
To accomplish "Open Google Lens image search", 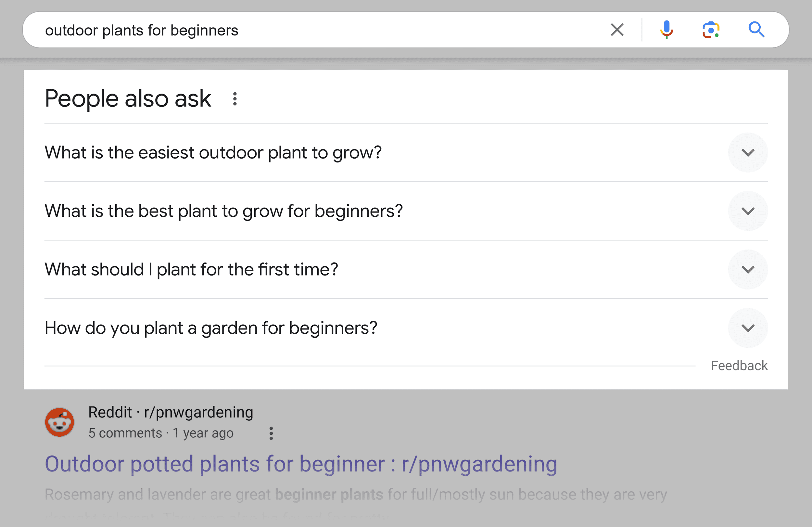I will click(711, 29).
